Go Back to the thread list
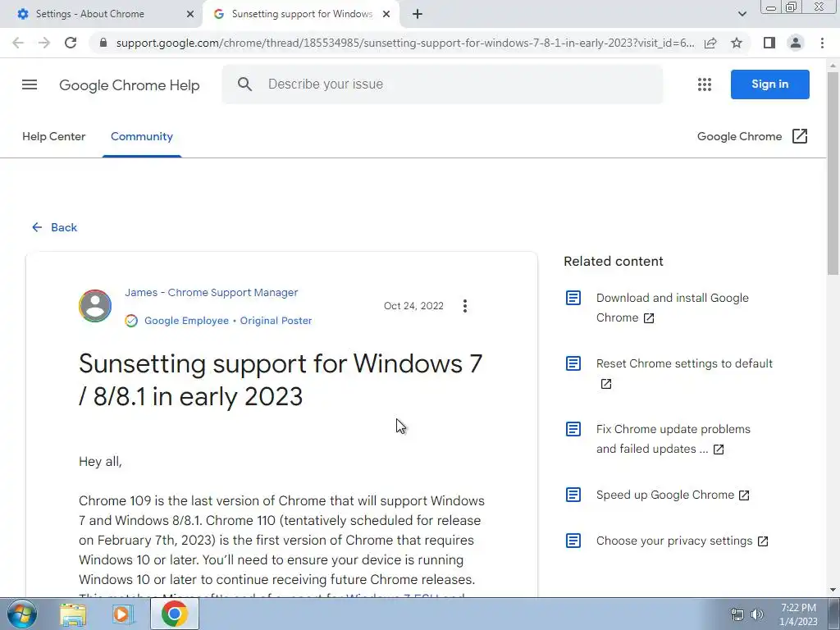This screenshot has width=840, height=630. (54, 228)
